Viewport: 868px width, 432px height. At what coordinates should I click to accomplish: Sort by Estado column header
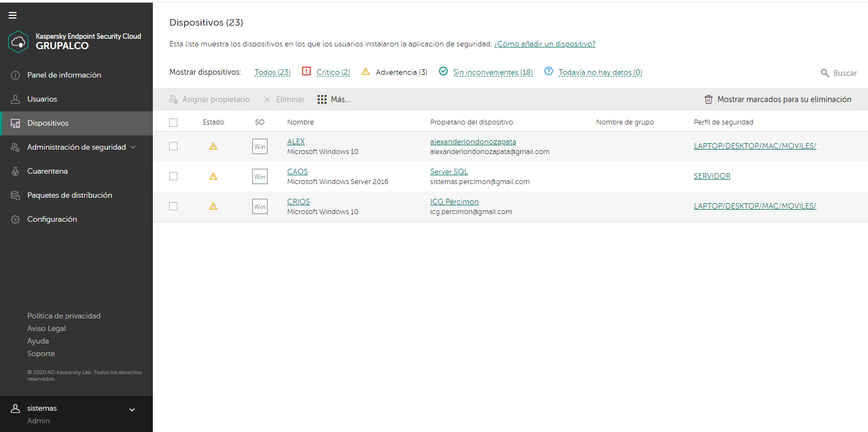coord(213,122)
